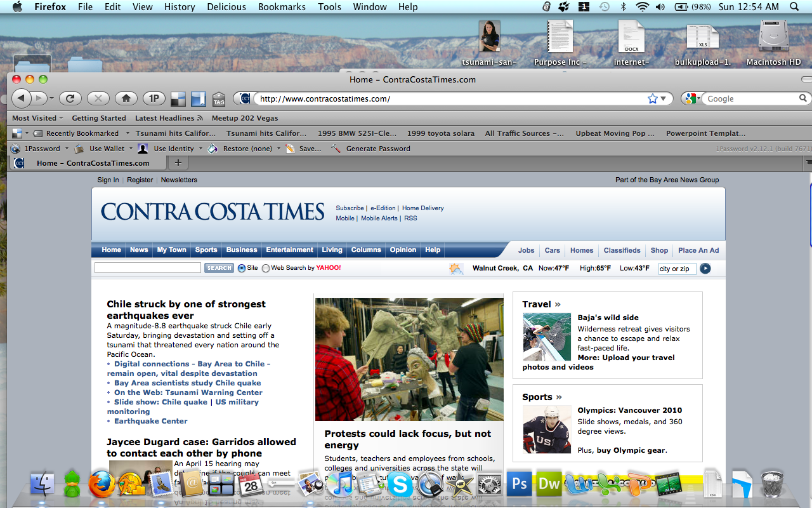812x508 pixels.
Task: Open the History menu
Action: click(x=180, y=7)
